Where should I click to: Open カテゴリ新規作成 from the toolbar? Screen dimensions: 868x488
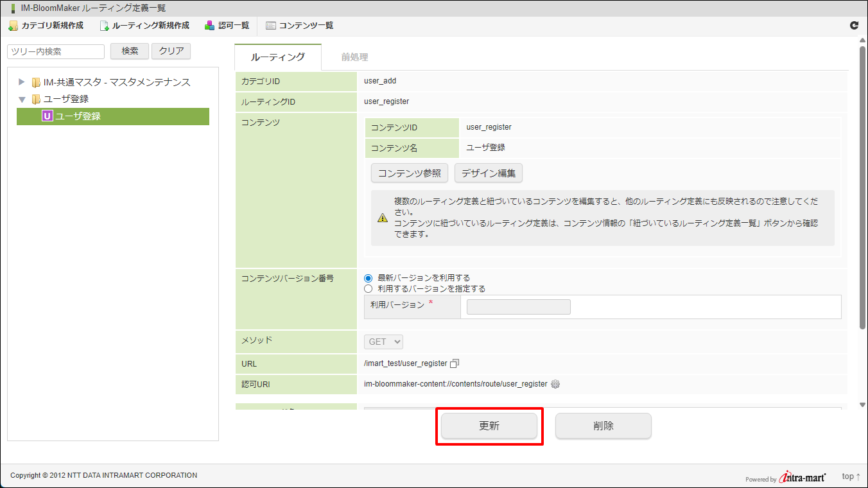46,26
